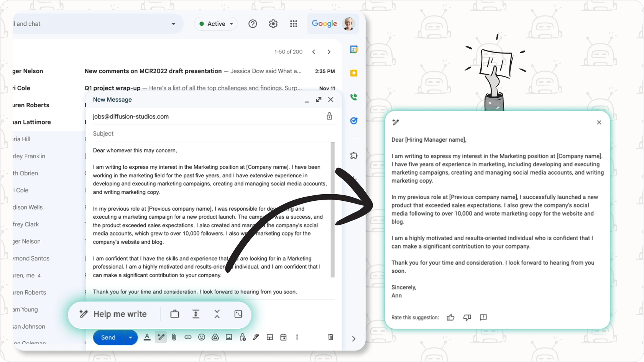
Task: Expand the Send button options arrow
Action: [131, 337]
